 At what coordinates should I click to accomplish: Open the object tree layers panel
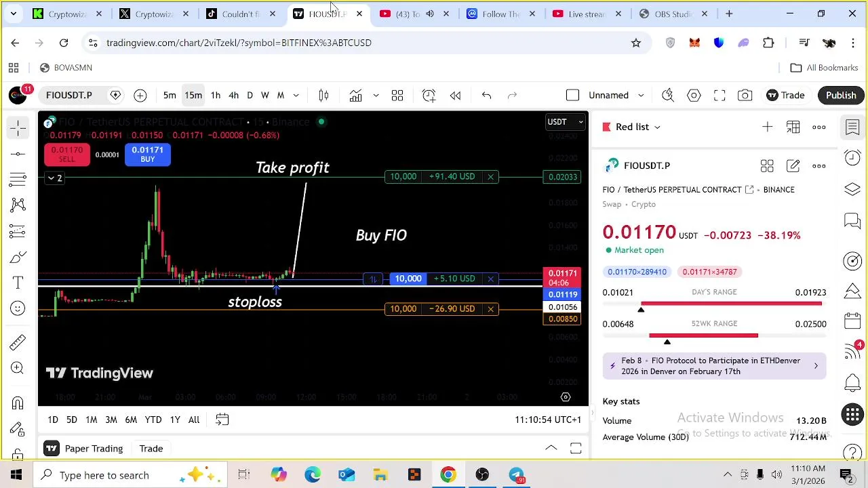852,189
